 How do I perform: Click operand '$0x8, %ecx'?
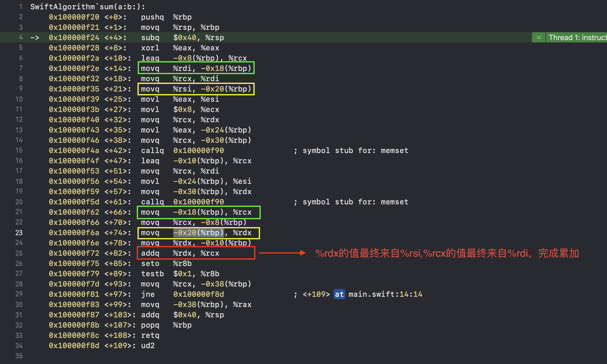coord(196,109)
